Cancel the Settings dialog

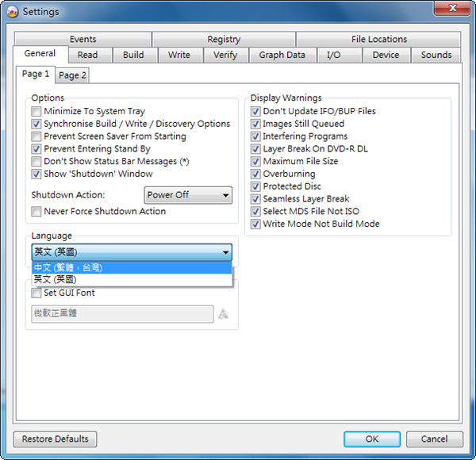(x=435, y=439)
